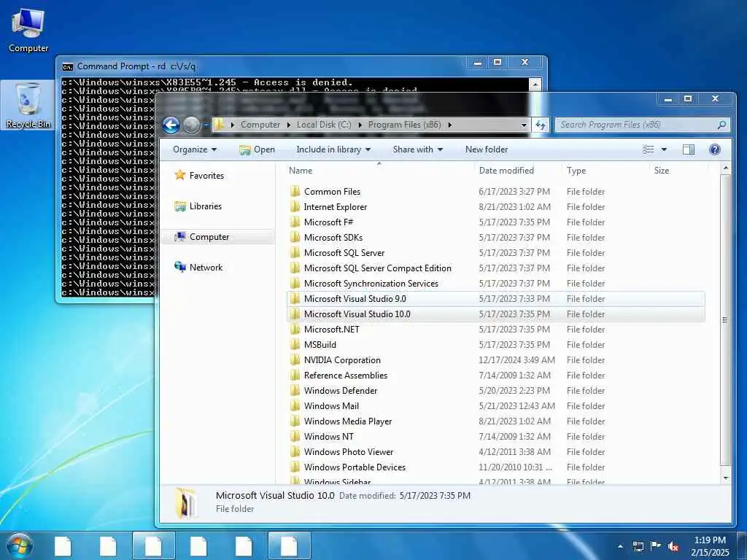Open the Share with dropdown
This screenshot has width=747, height=560.
[417, 149]
